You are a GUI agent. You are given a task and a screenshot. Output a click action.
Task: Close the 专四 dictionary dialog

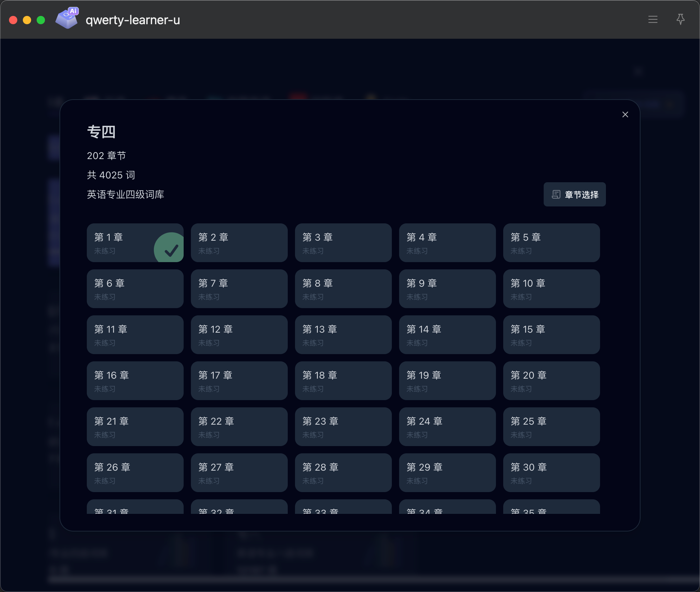coord(625,114)
